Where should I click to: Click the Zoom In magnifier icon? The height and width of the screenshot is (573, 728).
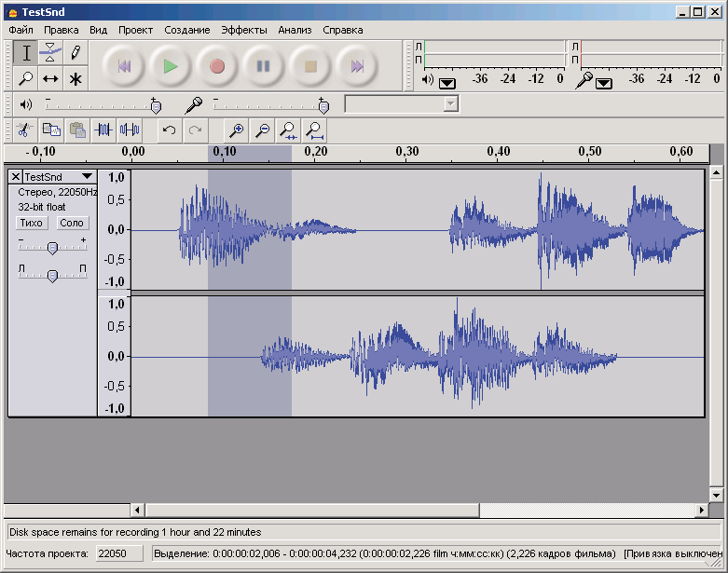point(237,130)
